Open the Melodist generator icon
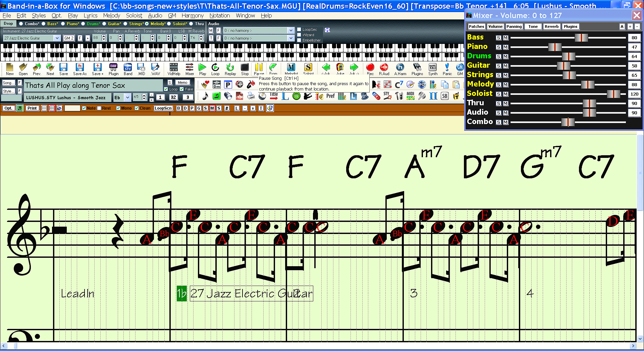Screen dimensions: 644x351 291,69
